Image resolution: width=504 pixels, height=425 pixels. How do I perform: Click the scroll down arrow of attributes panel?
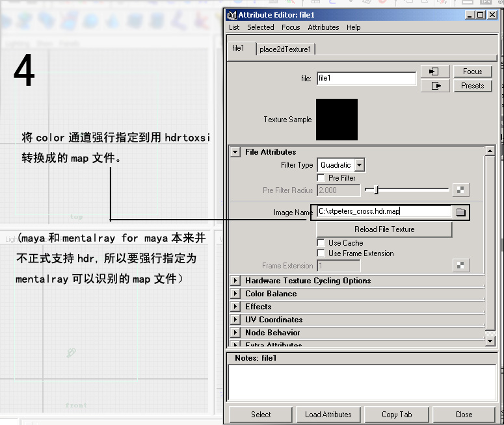(490, 341)
